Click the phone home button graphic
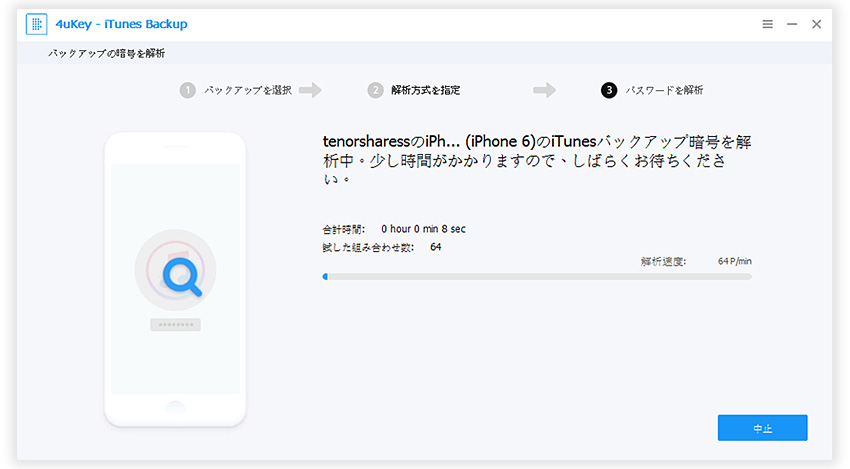This screenshot has height=469, width=850. (x=175, y=407)
